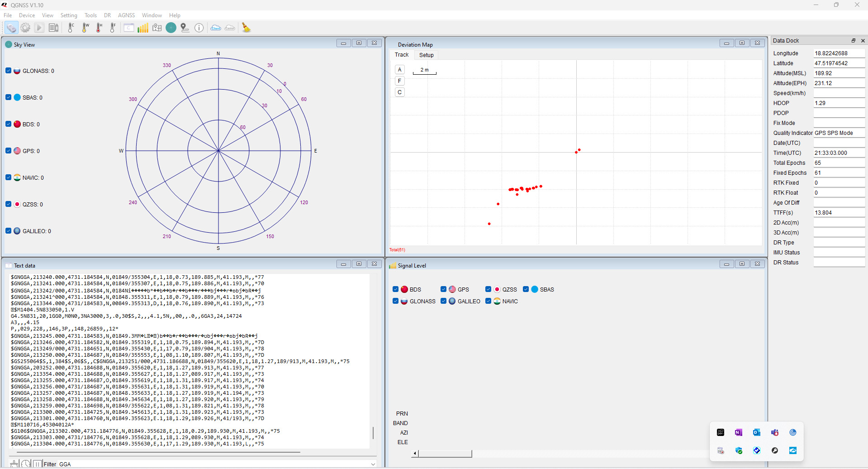Screen dimensions: 868x469
Task: Open OneNote from the system tray popup
Action: pyautogui.click(x=739, y=432)
